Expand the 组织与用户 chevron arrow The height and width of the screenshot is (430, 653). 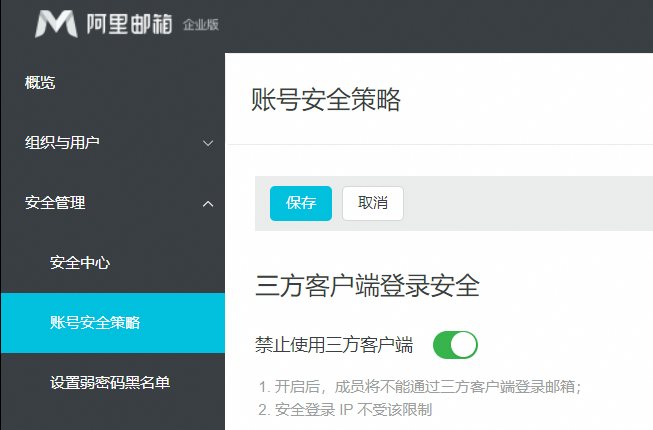tap(208, 143)
